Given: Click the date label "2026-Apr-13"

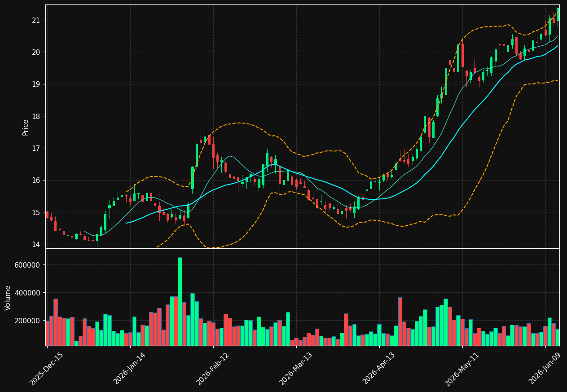Looking at the screenshot, I should (x=379, y=369).
